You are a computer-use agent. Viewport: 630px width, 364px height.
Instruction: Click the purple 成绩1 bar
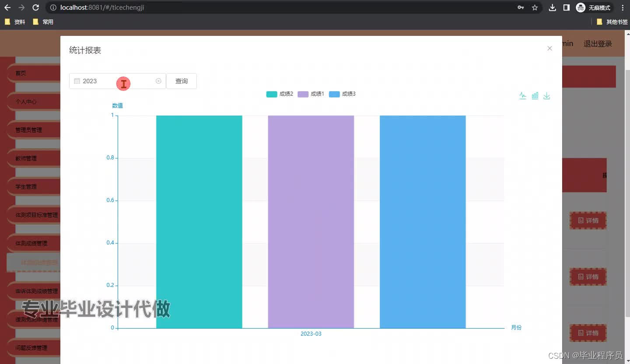click(x=311, y=222)
